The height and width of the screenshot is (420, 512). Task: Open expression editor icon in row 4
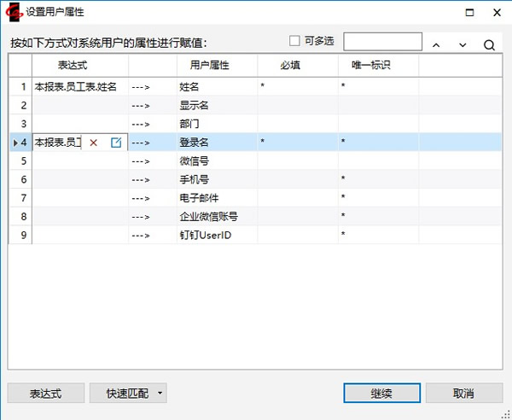(x=116, y=143)
